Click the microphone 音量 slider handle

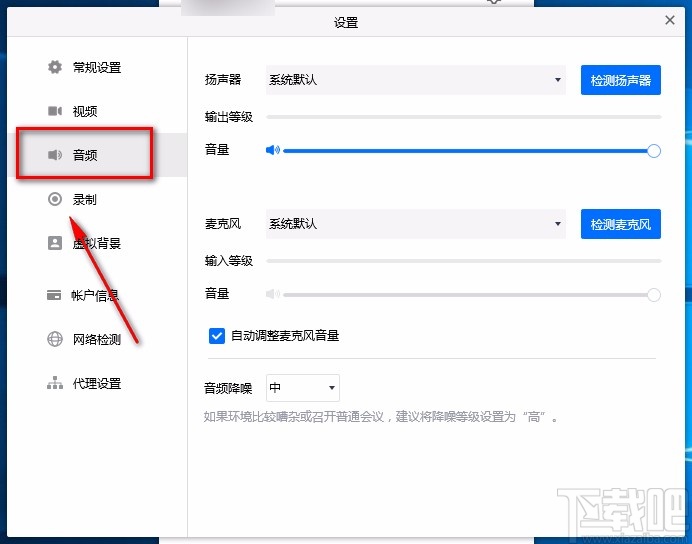coord(654,295)
